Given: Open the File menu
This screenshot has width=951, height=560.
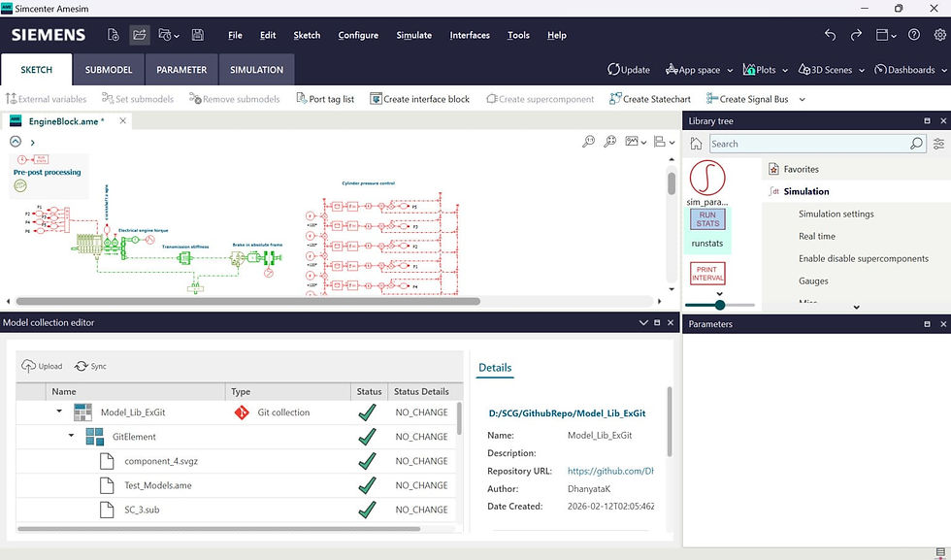Looking at the screenshot, I should pos(235,35).
